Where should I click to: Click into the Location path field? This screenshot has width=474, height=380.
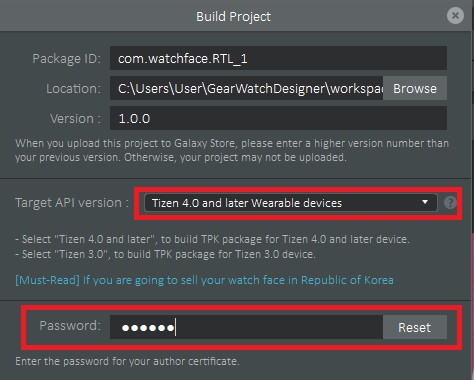247,88
